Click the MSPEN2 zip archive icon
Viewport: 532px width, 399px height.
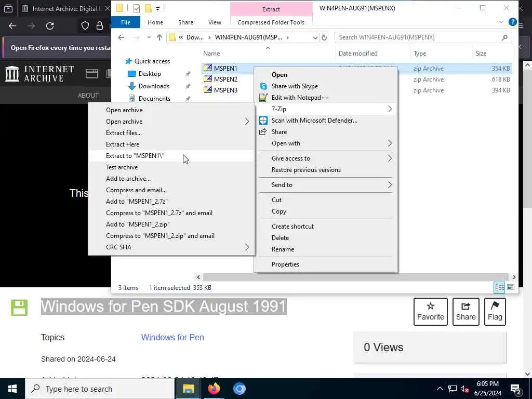pyautogui.click(x=208, y=79)
